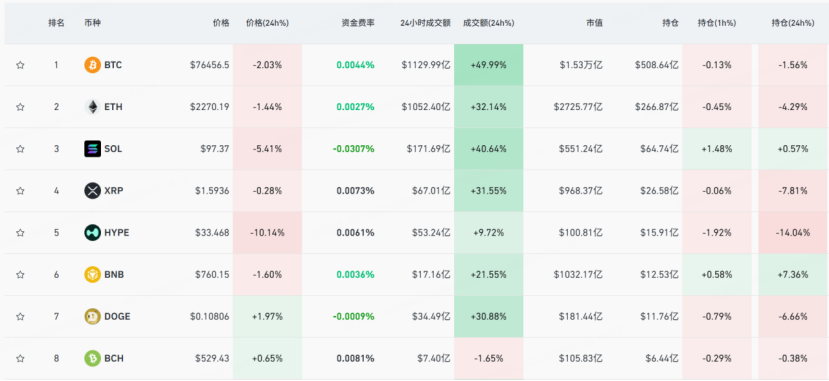This screenshot has width=829, height=381.
Task: Click the Dogecoin icon
Action: click(93, 317)
